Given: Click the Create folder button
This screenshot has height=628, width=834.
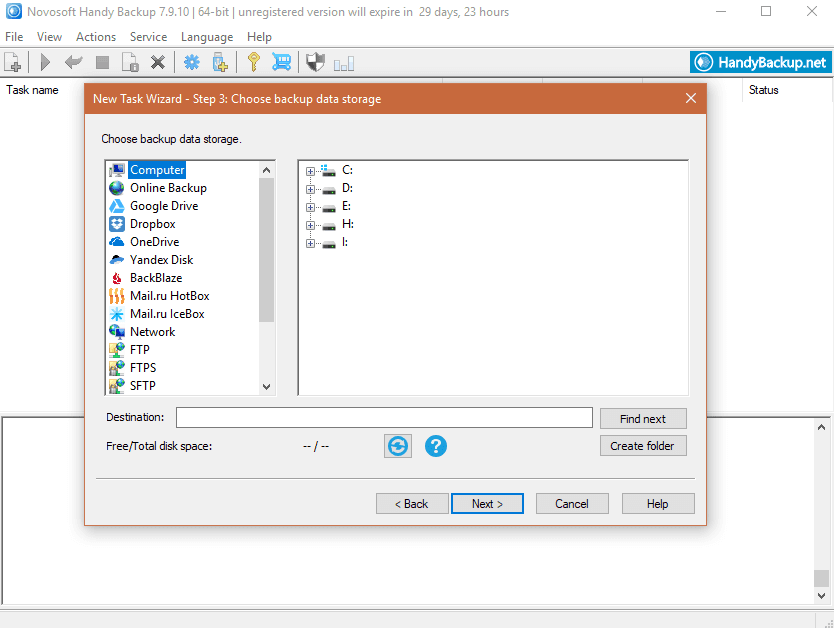Looking at the screenshot, I should (643, 446).
